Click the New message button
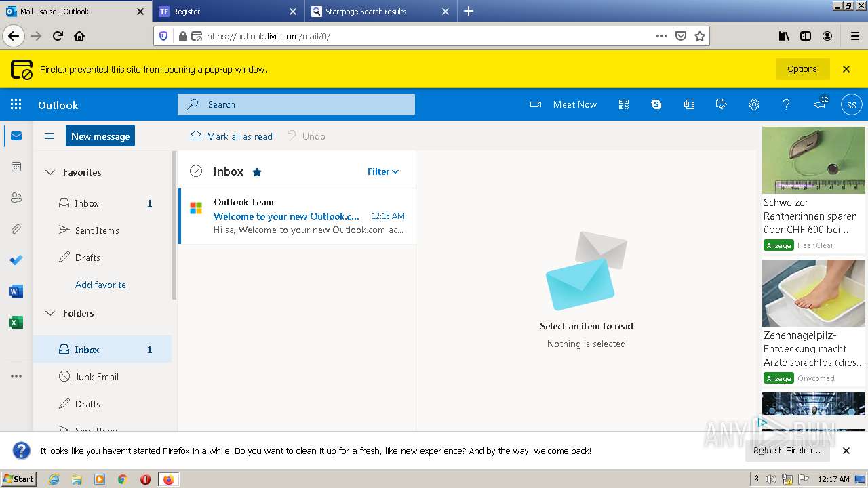Screen dimensions: 868x488 tap(100, 136)
